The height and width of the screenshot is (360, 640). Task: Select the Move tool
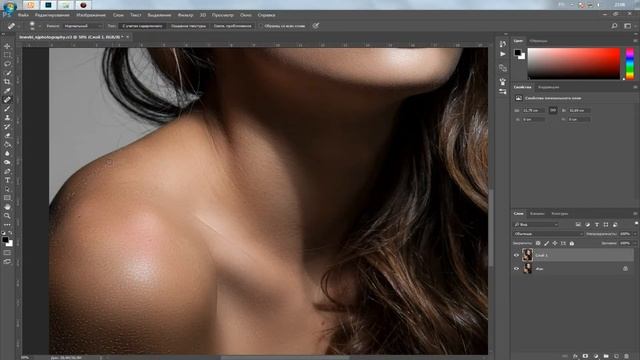(7, 46)
